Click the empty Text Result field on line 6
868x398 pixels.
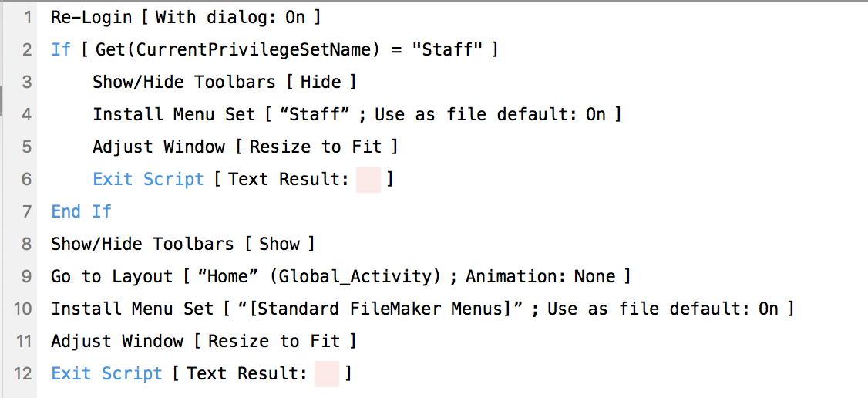coord(368,180)
